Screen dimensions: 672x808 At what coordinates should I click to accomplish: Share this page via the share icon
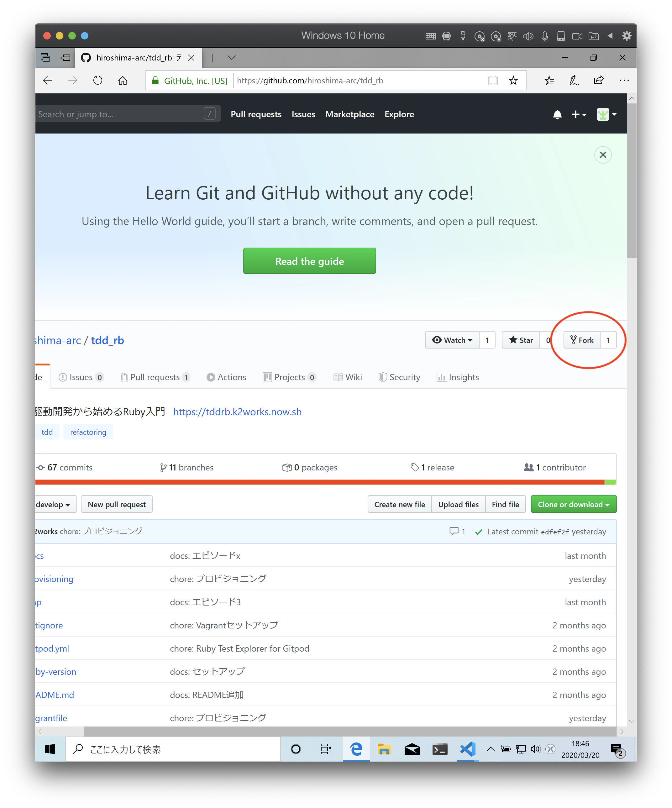point(599,81)
